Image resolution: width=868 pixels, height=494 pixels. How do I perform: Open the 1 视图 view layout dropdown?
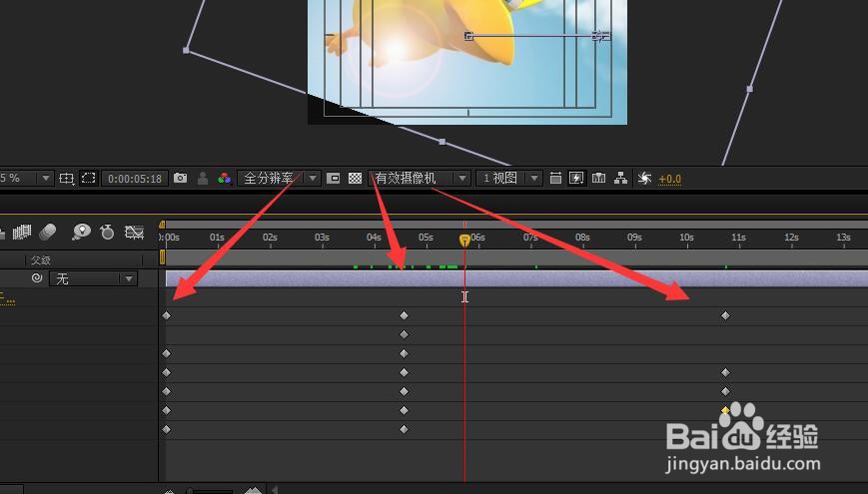[508, 178]
